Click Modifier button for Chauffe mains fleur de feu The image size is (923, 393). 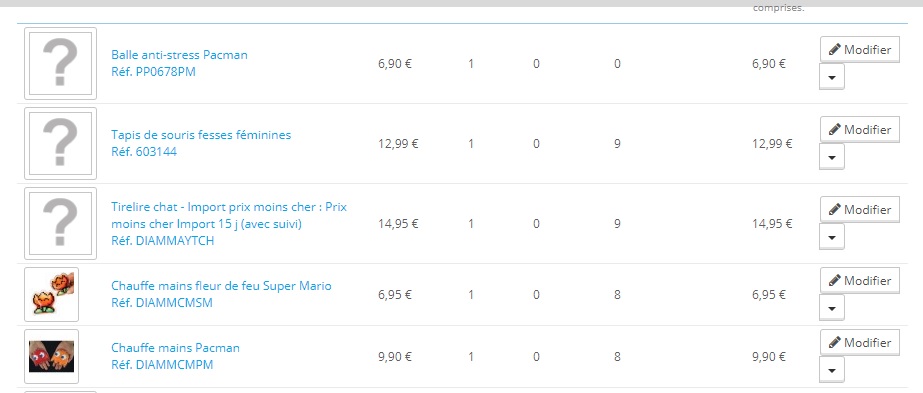tap(859, 281)
